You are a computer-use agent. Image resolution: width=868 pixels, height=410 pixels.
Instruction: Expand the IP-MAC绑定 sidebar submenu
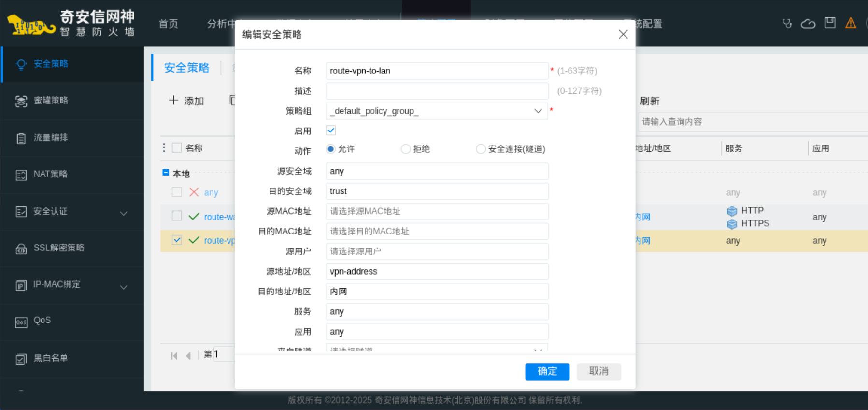coord(124,287)
